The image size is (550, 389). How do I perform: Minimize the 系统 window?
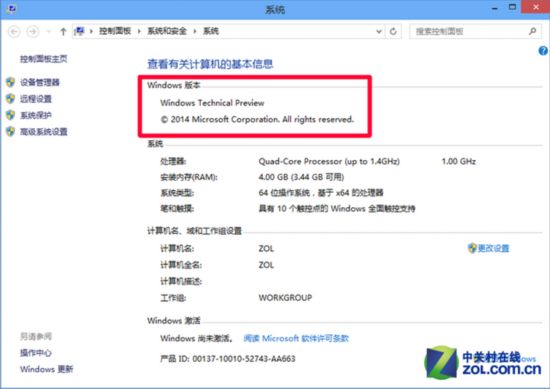coord(495,8)
